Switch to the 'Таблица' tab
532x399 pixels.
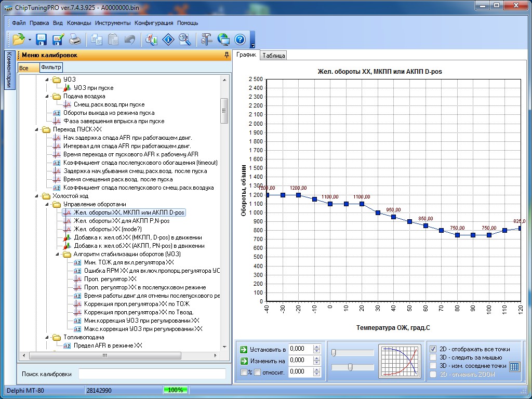273,56
